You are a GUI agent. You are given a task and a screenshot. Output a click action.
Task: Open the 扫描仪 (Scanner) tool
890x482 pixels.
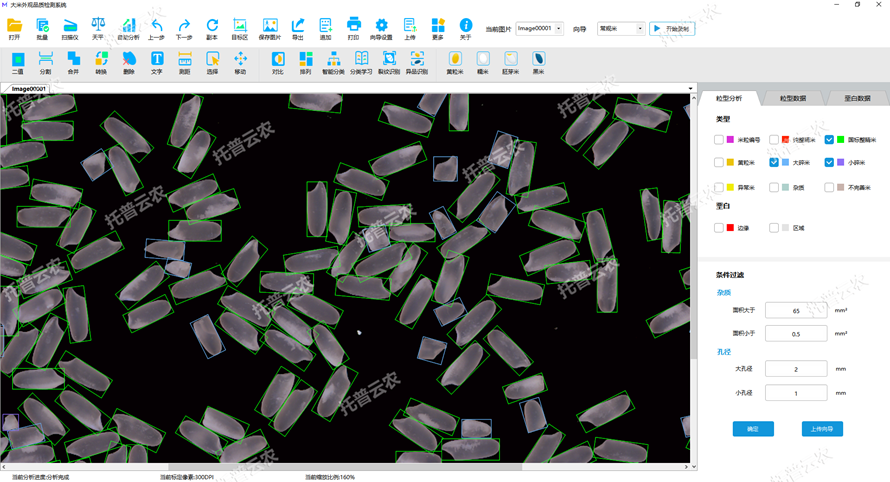(70, 27)
